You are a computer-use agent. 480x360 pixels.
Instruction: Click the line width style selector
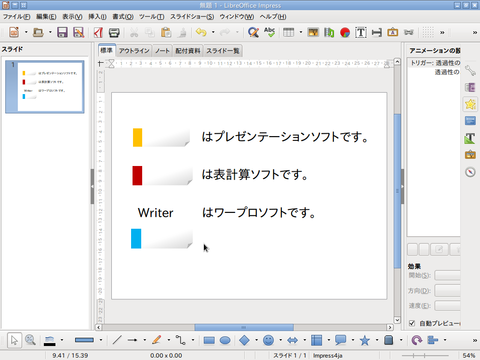point(84,340)
